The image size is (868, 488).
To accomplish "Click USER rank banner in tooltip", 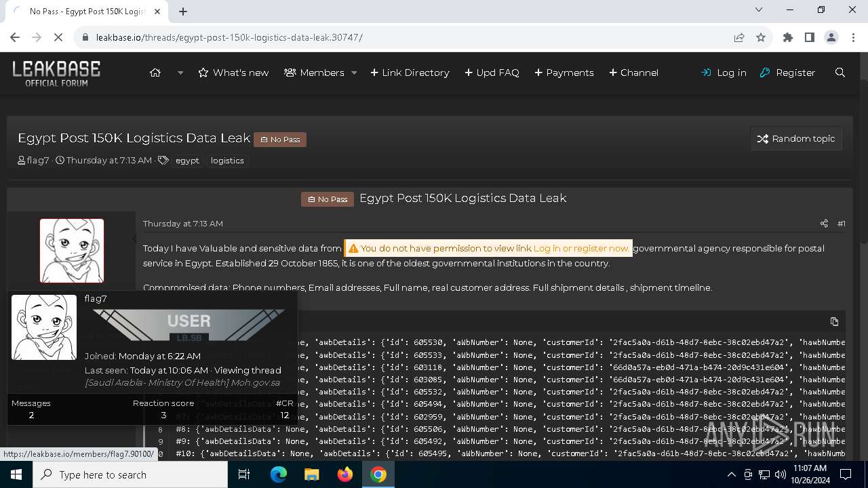I will click(189, 326).
